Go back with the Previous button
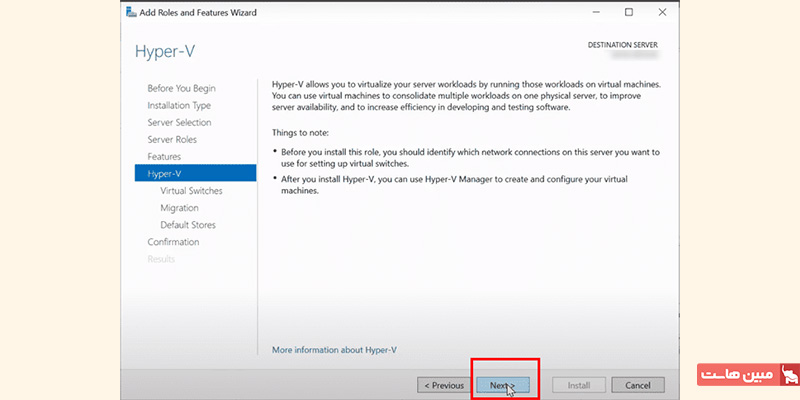 point(444,385)
